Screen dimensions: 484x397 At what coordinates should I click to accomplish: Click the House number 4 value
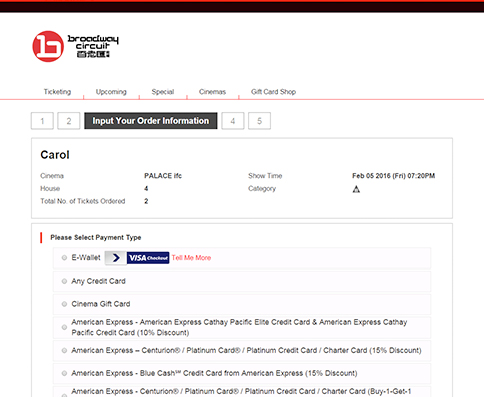[146, 188]
